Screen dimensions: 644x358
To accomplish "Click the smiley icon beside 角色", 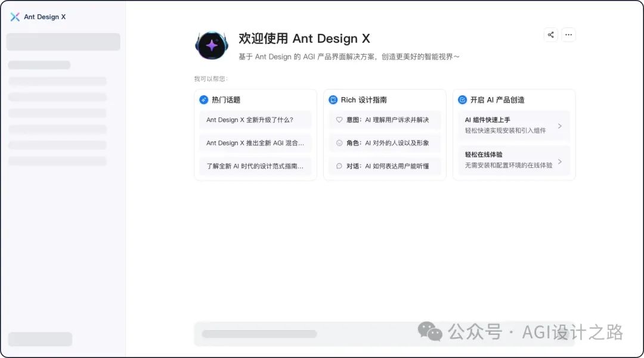I will click(x=339, y=143).
